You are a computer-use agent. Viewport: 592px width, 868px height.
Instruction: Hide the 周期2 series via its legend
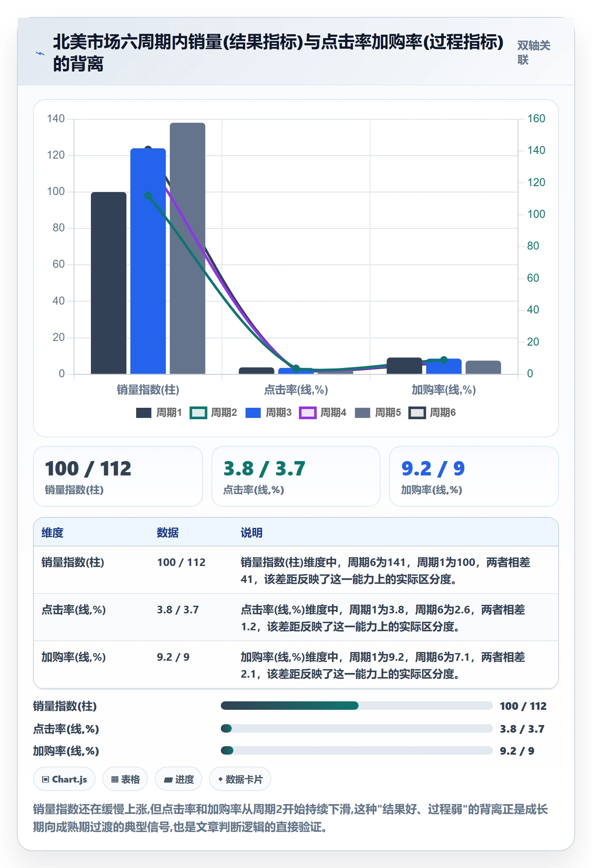(x=213, y=413)
